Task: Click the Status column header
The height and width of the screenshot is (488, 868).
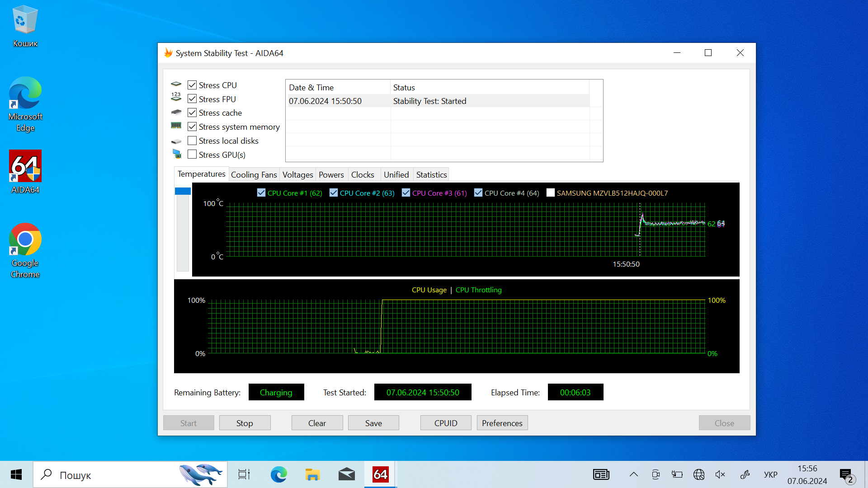Action: point(490,87)
